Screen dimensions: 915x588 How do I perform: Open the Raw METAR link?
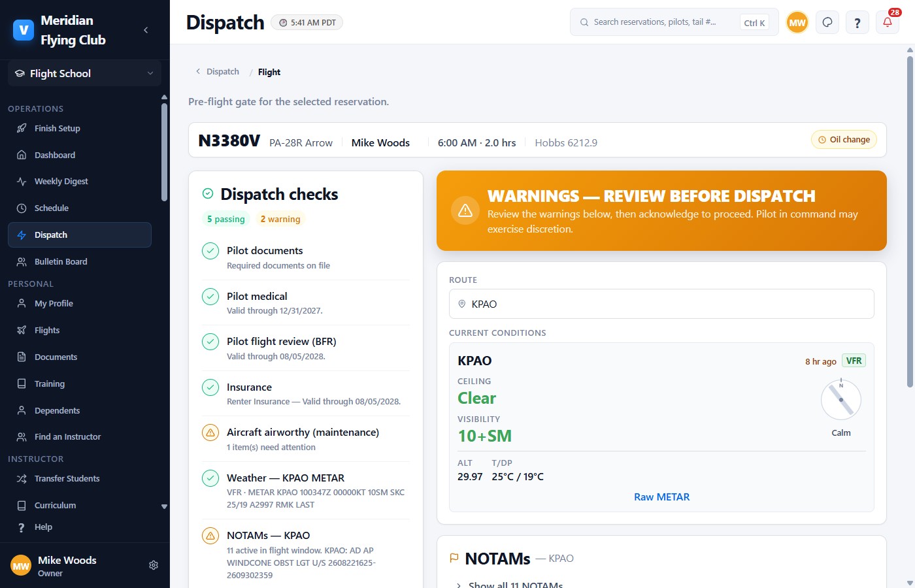(x=661, y=497)
